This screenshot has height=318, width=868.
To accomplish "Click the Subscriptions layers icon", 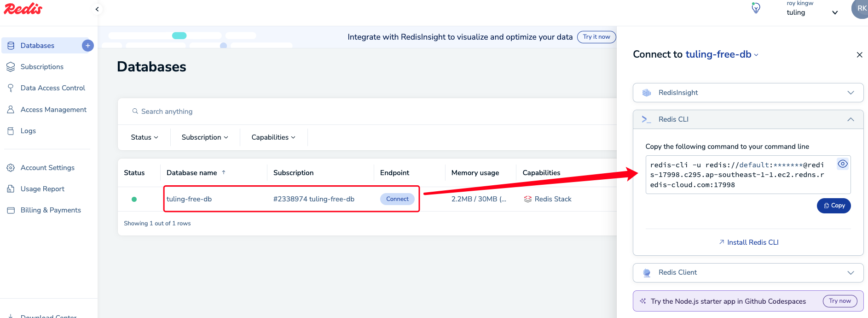I will pyautogui.click(x=11, y=67).
